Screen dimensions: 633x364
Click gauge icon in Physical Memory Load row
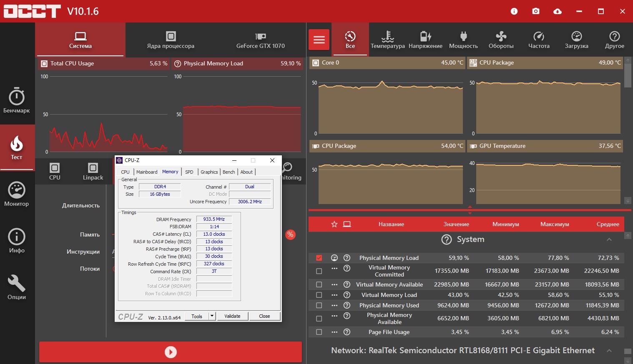(334, 258)
